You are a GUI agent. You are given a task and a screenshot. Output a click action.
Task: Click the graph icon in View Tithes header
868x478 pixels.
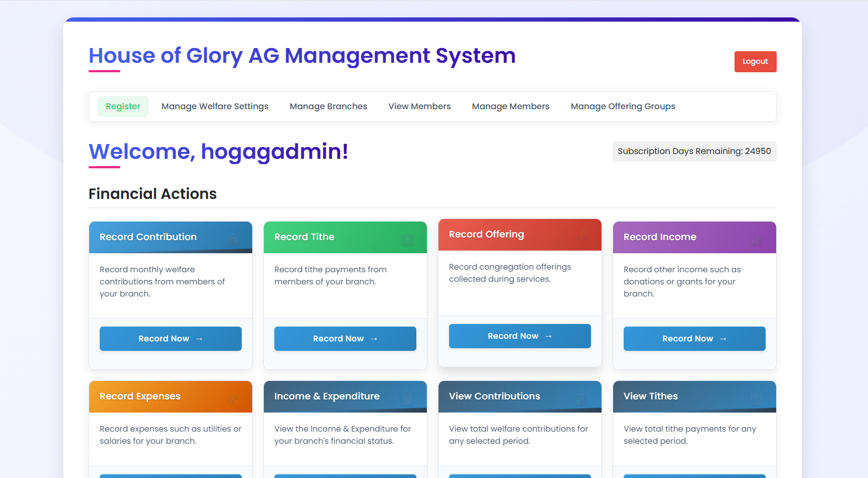tap(756, 399)
